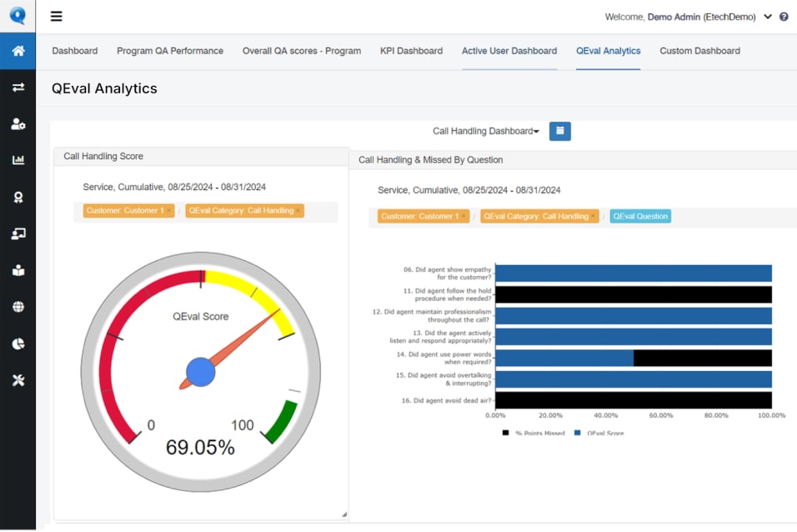Viewport: 797px width, 532px height.
Task: Click the swap arrows sidebar icon
Action: point(18,87)
